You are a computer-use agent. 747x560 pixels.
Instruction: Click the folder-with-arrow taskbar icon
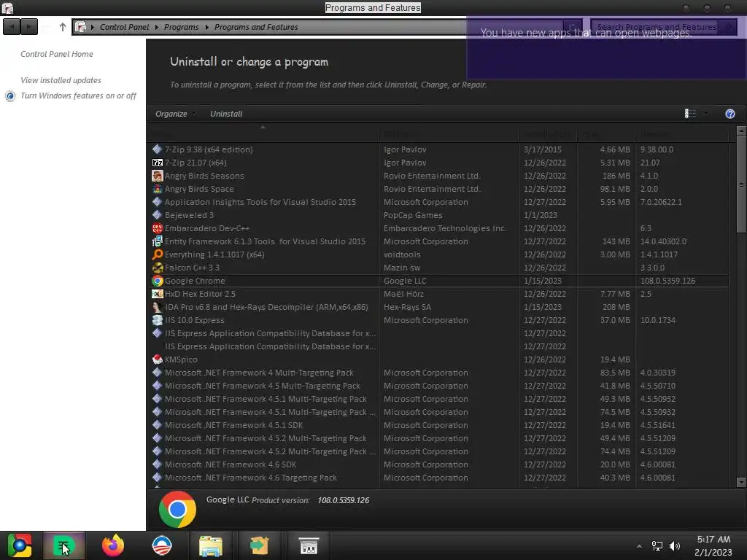(259, 545)
